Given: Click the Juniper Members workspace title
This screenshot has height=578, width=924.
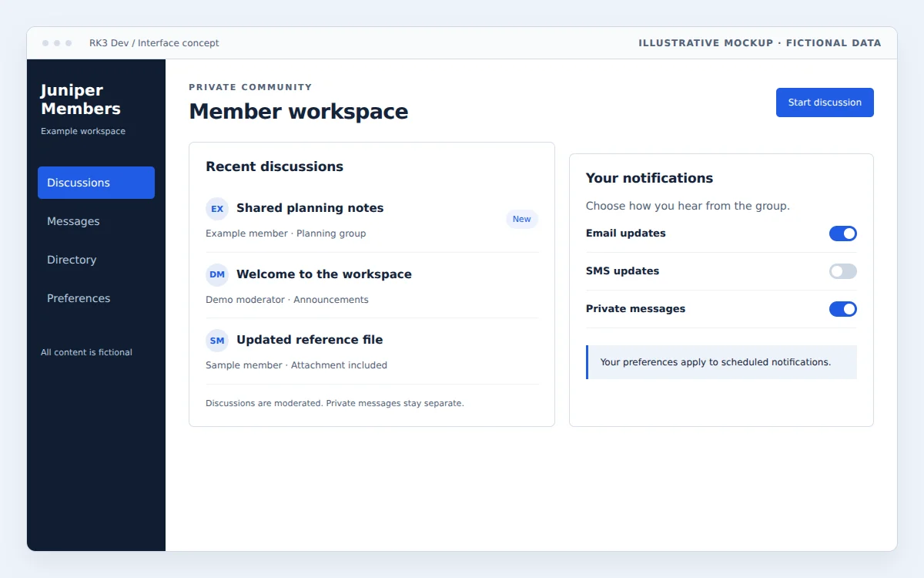Looking at the screenshot, I should (x=81, y=99).
